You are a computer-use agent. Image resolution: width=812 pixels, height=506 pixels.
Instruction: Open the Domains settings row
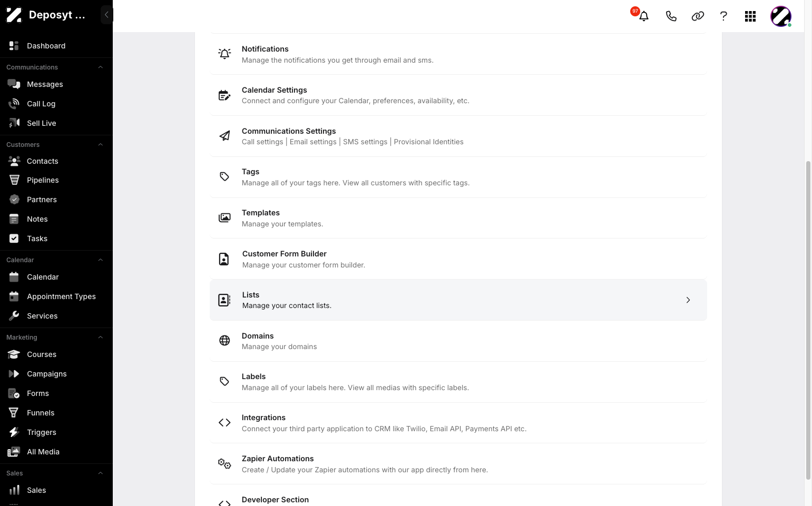458,341
